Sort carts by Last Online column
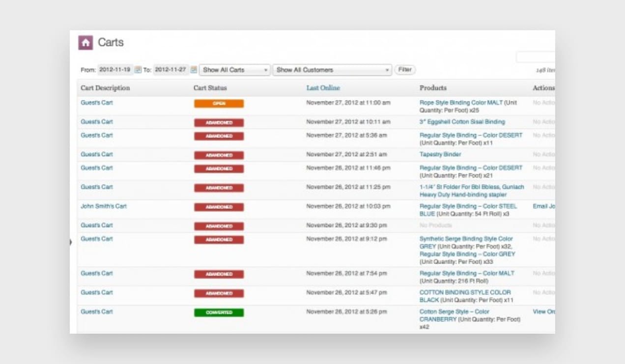This screenshot has width=625, height=364. (x=322, y=87)
